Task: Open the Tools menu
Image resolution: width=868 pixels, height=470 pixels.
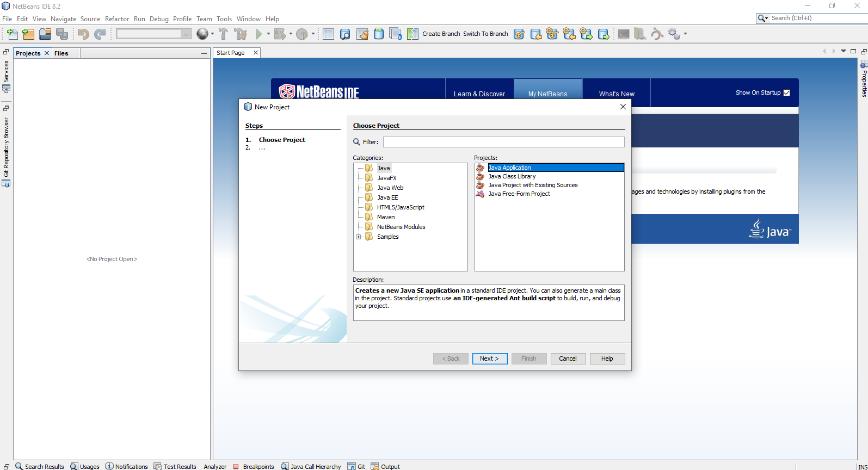Action: (x=224, y=18)
